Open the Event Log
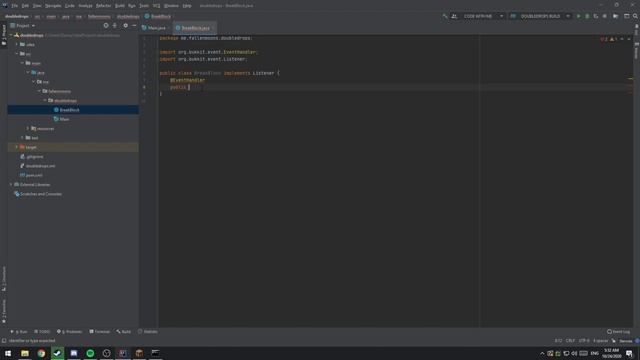The height and width of the screenshot is (360, 640). [x=618, y=331]
